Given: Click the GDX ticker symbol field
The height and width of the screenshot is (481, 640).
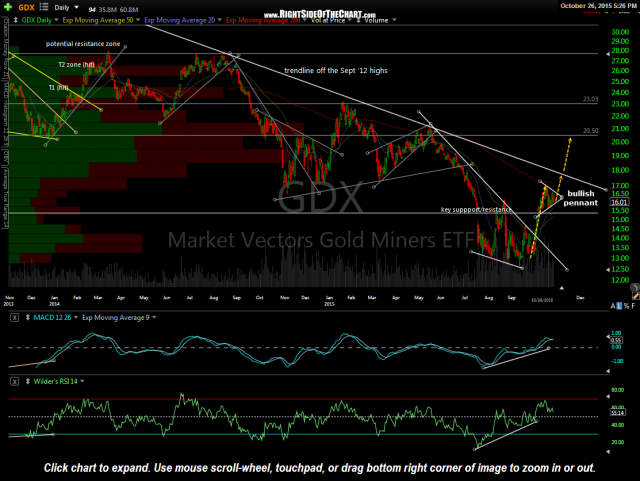Looking at the screenshot, I should click(x=27, y=7).
